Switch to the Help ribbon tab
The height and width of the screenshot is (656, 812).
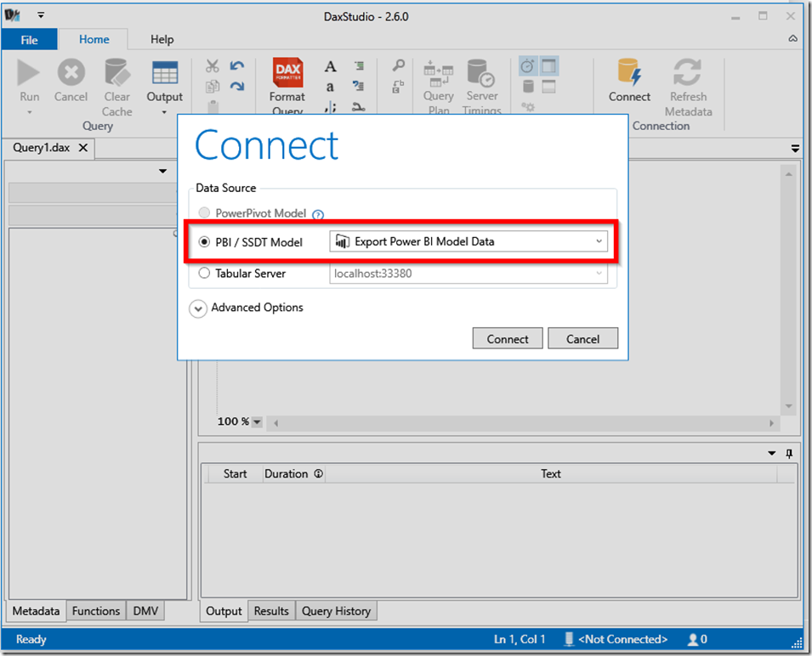tap(162, 39)
